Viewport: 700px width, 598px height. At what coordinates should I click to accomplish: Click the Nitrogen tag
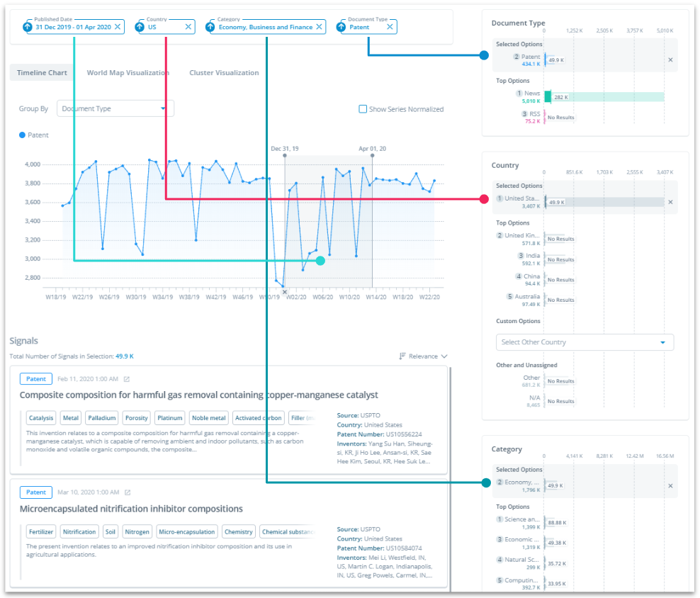pyautogui.click(x=137, y=532)
